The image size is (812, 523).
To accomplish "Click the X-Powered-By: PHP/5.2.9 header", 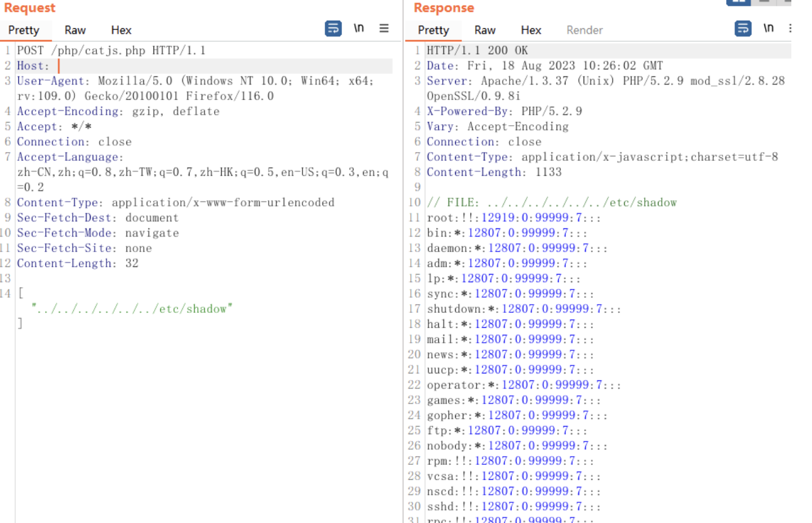I will click(x=505, y=111).
